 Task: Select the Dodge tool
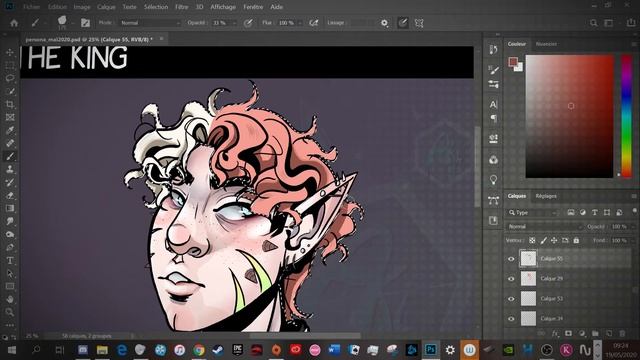(x=10, y=234)
